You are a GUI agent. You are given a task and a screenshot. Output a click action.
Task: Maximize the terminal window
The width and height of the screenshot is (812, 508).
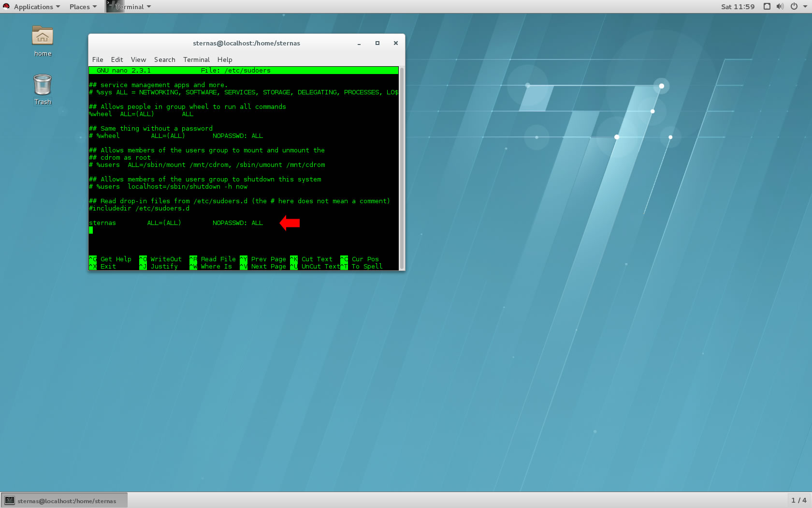coord(377,43)
